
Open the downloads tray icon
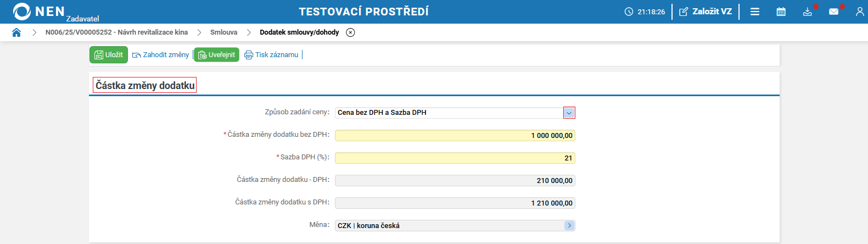(807, 12)
